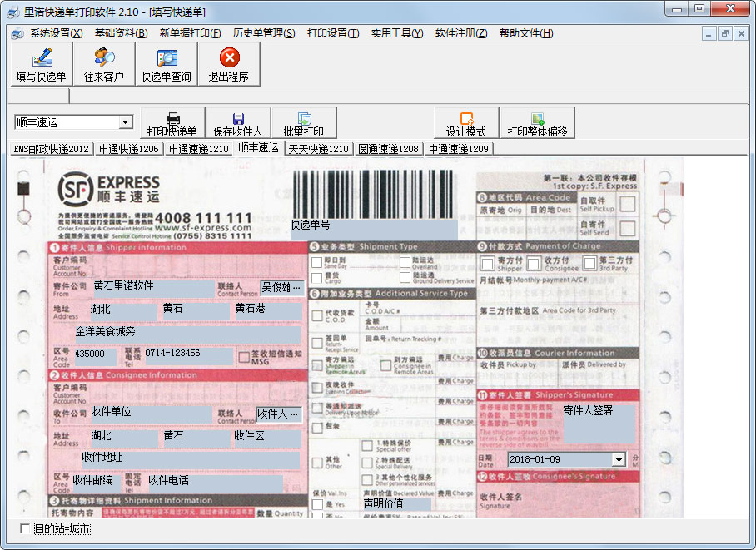Click sender company field 黄石里诺软件
The width and height of the screenshot is (756, 550).
tap(153, 288)
